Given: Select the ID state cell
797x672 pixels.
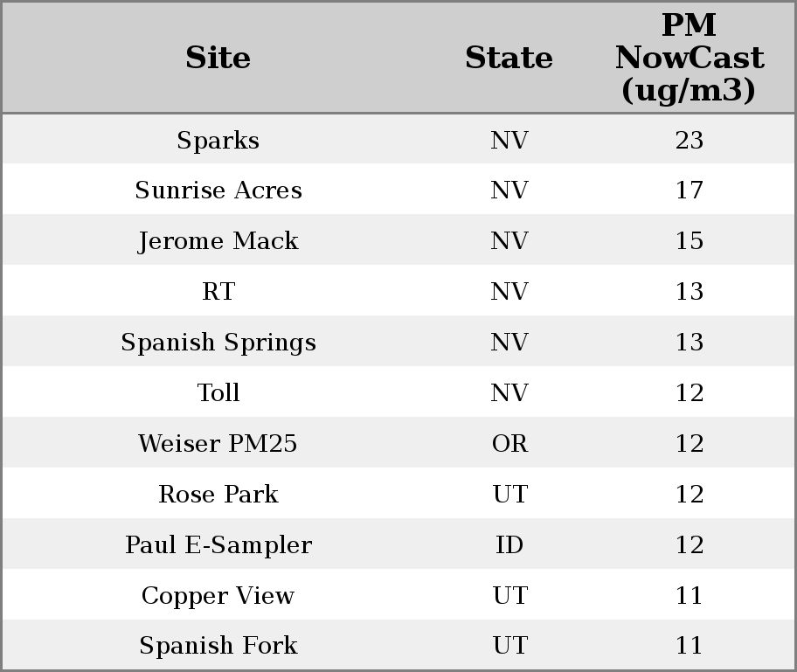Looking at the screenshot, I should point(509,545).
